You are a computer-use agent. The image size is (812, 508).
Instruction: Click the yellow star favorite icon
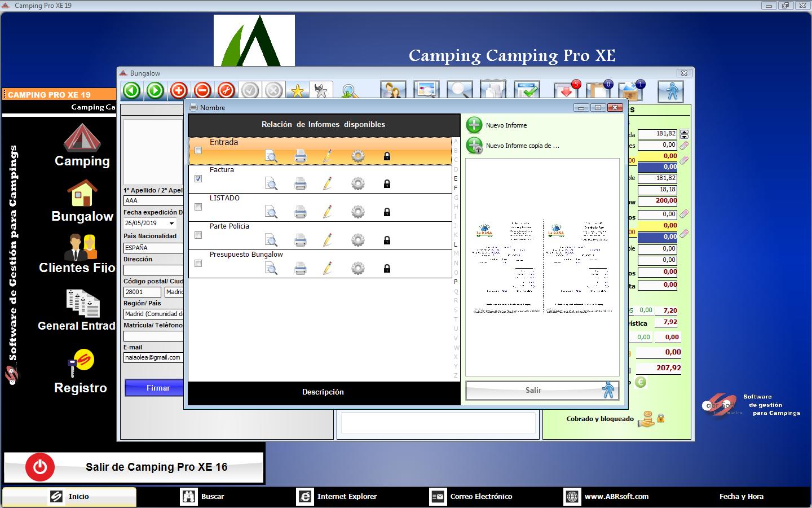click(x=297, y=90)
